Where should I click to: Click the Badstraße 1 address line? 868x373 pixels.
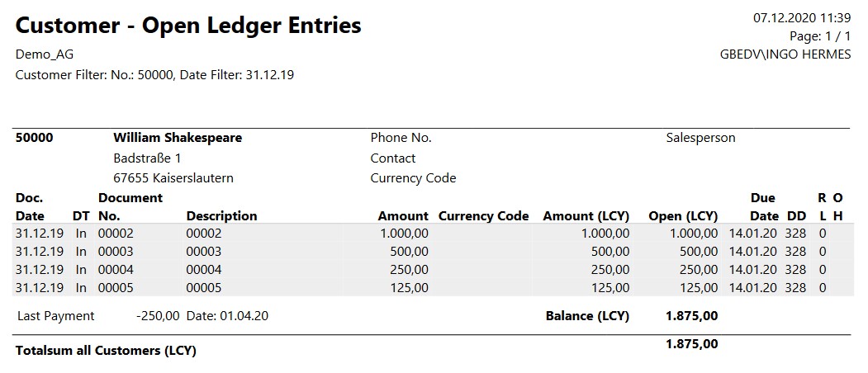click(x=147, y=158)
